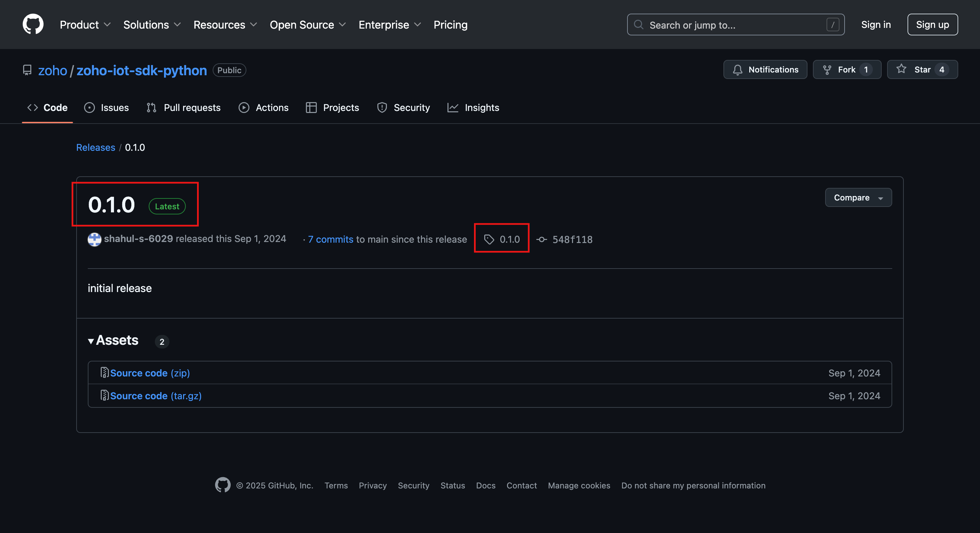
Task: Click commit hash 548f118 icon
Action: tap(541, 239)
